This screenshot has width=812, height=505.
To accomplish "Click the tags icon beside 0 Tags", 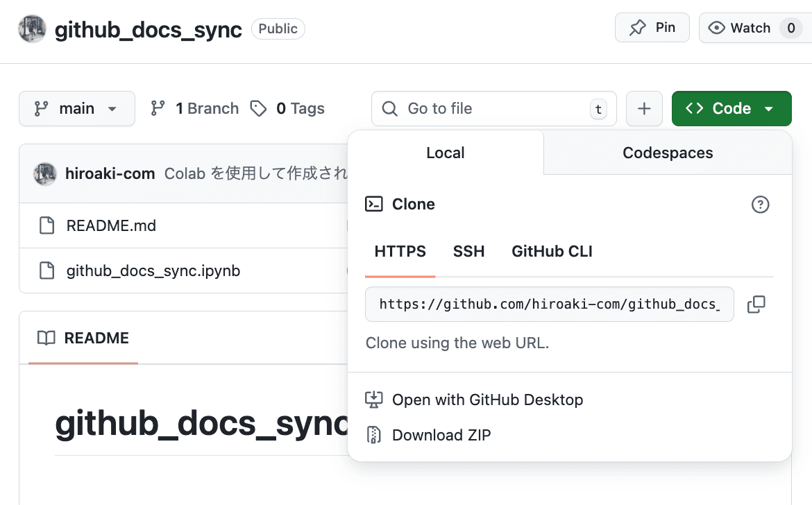I will pyautogui.click(x=259, y=108).
